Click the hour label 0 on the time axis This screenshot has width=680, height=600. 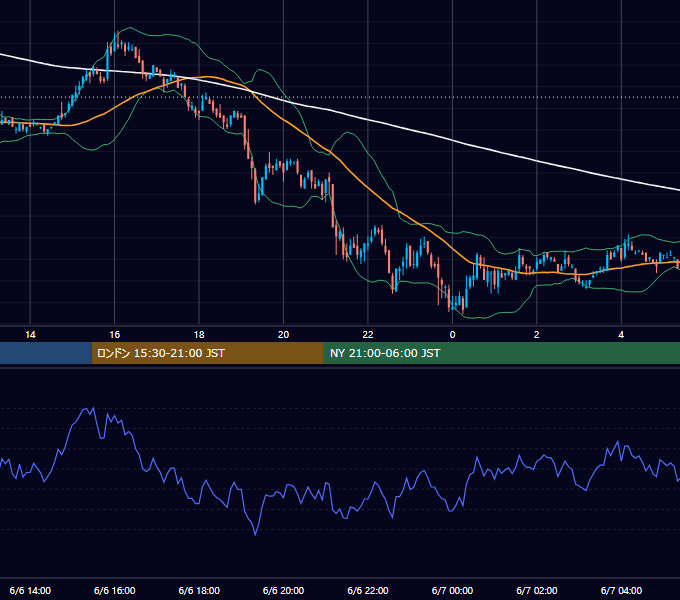click(452, 335)
